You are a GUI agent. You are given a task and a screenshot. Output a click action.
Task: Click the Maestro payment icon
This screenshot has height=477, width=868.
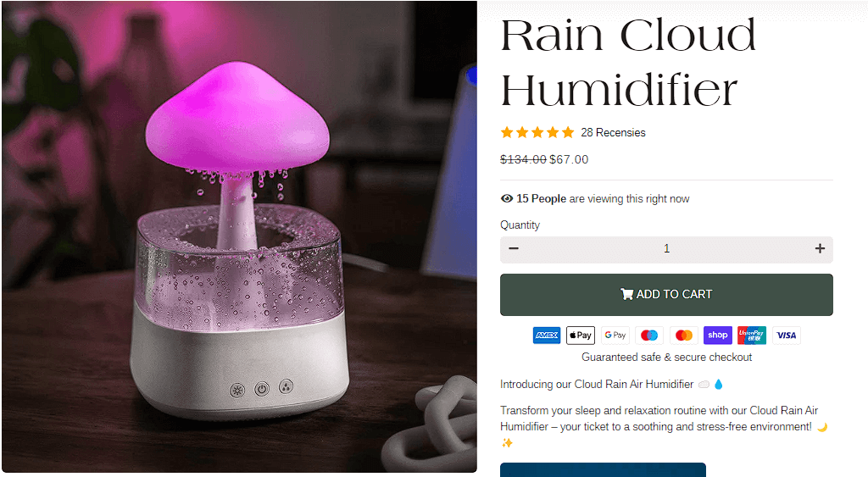click(x=649, y=336)
